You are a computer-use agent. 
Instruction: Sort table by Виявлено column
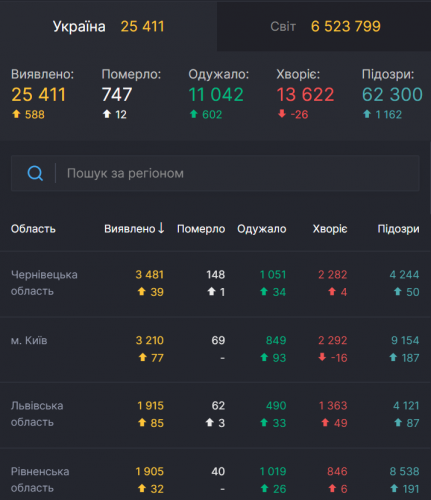pyautogui.click(x=130, y=229)
